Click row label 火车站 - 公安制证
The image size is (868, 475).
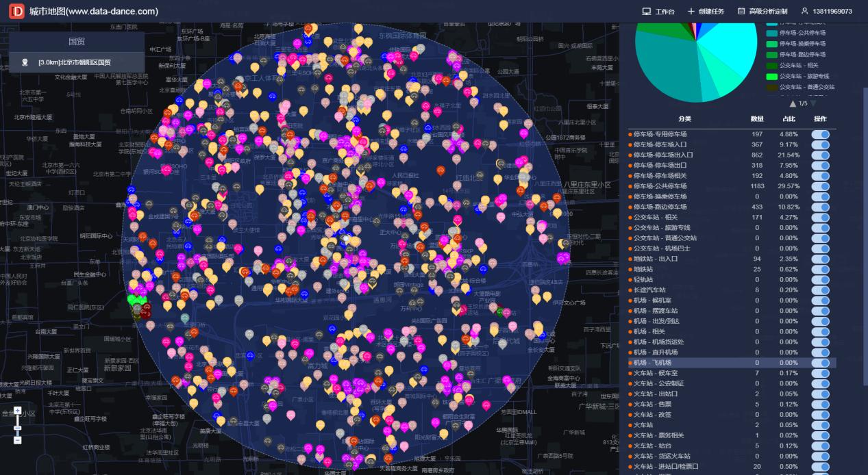click(659, 383)
